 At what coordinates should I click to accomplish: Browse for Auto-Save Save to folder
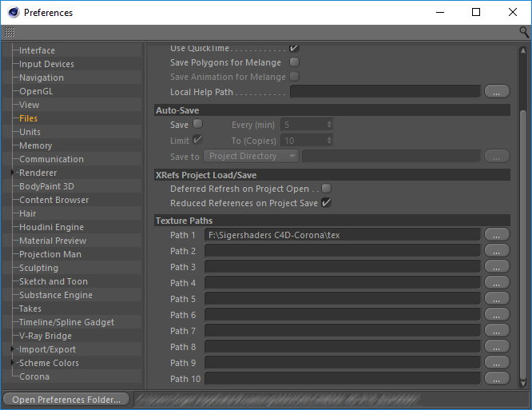tap(497, 156)
